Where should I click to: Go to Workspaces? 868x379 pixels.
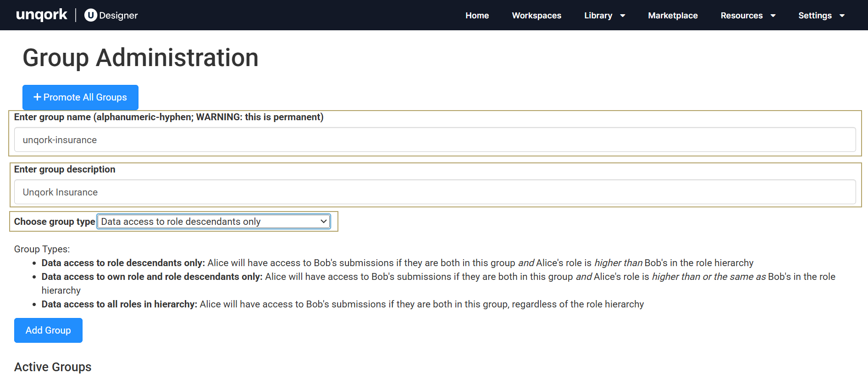[x=536, y=16]
